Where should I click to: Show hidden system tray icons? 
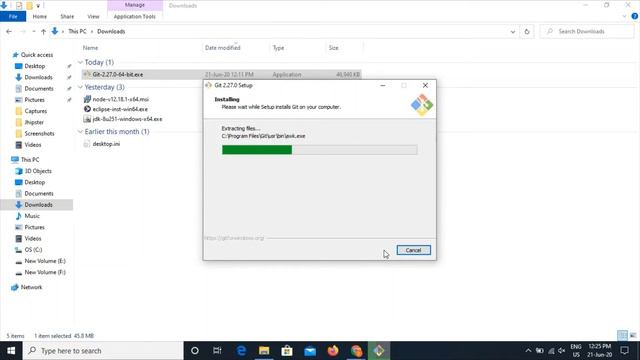pos(528,351)
